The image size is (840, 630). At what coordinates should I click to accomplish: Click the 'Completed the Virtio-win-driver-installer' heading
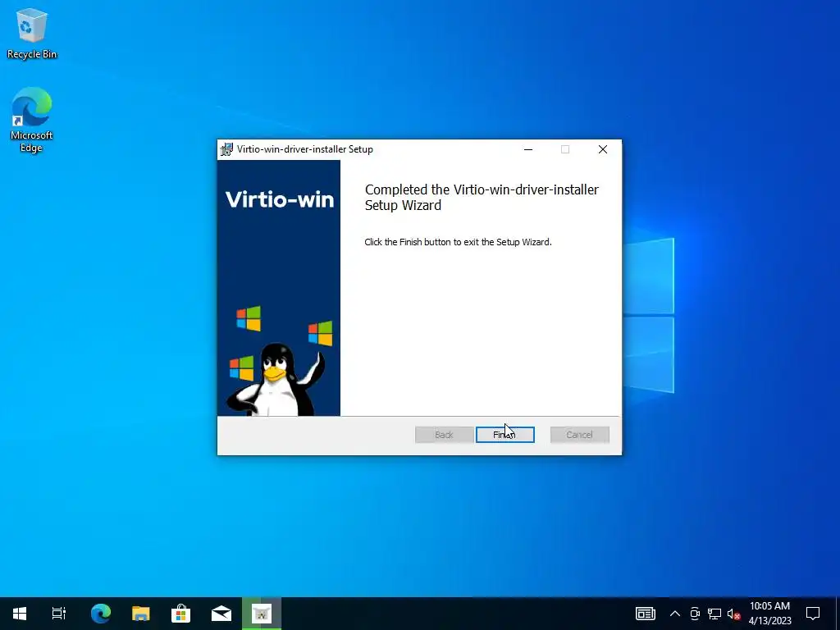pyautogui.click(x=482, y=197)
